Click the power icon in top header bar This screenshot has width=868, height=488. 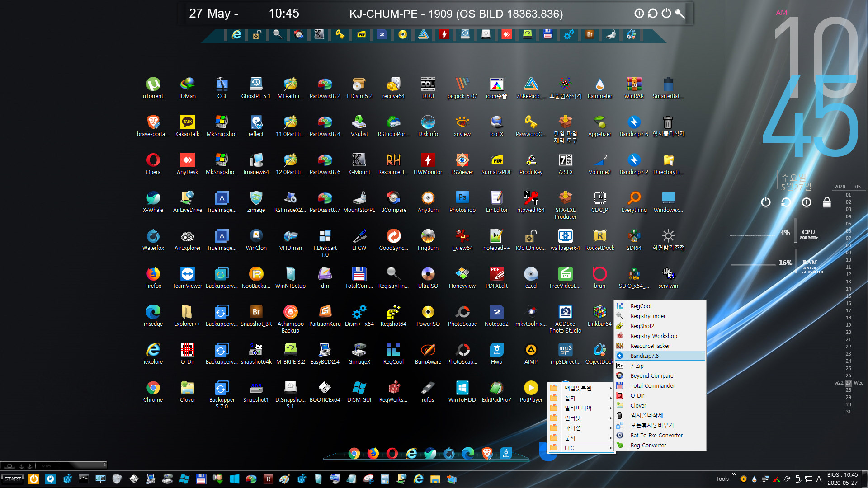click(666, 14)
